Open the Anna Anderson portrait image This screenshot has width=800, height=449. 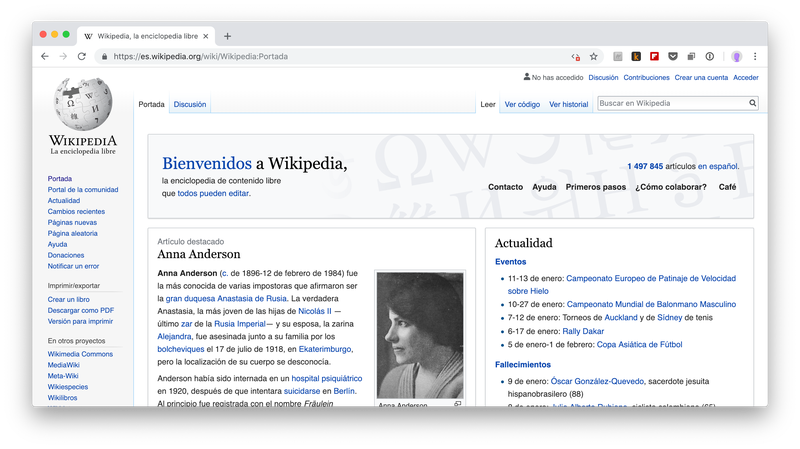[x=420, y=335]
